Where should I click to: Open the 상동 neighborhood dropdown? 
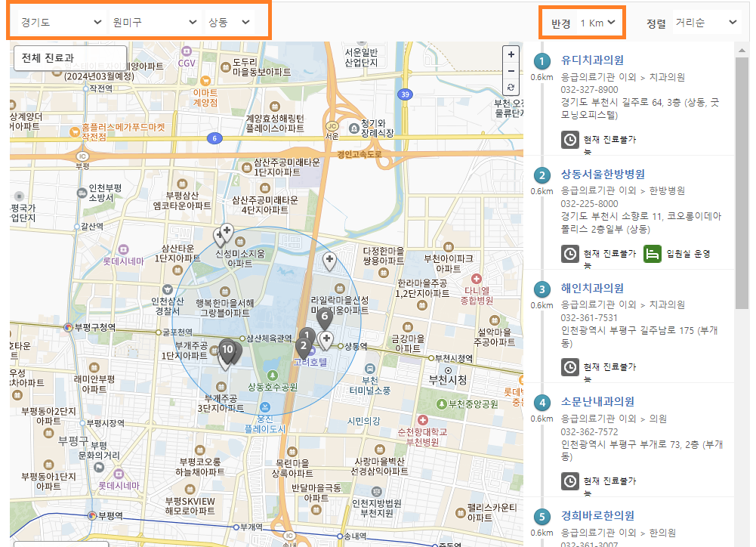[233, 22]
